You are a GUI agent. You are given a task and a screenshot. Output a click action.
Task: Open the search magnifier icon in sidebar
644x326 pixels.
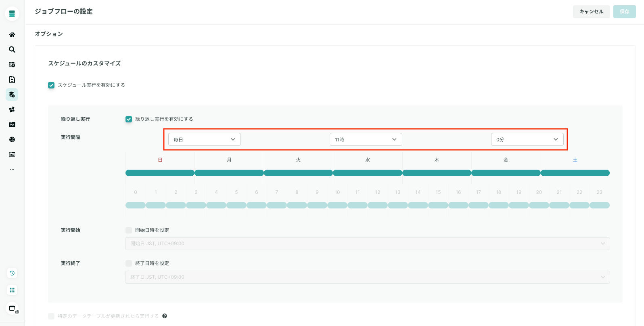click(12, 49)
